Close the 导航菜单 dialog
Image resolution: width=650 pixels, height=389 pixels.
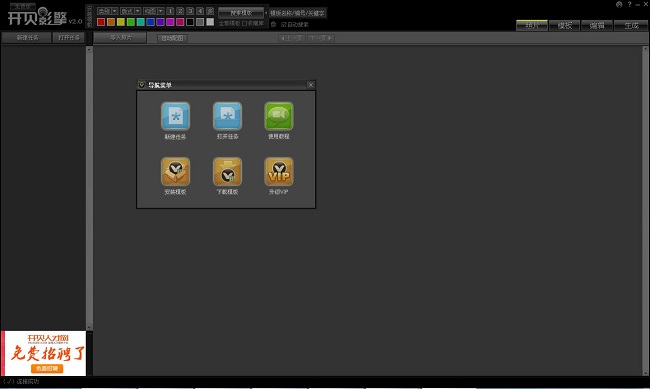311,85
